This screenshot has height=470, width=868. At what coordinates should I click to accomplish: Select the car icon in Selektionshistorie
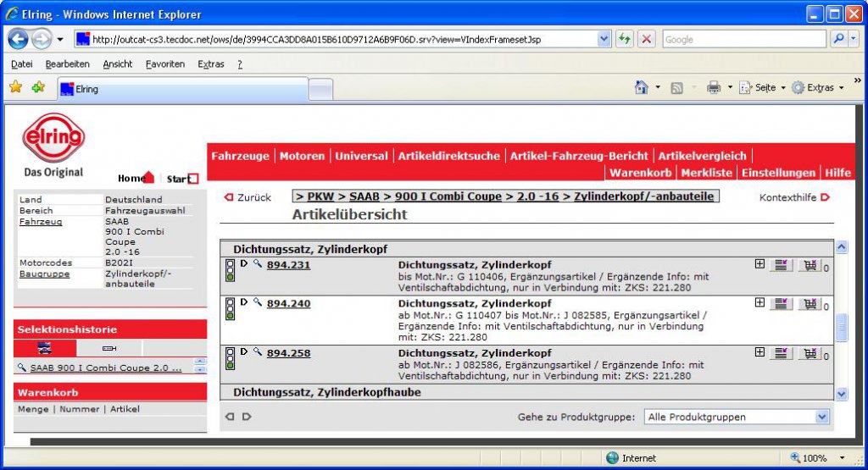pos(45,348)
